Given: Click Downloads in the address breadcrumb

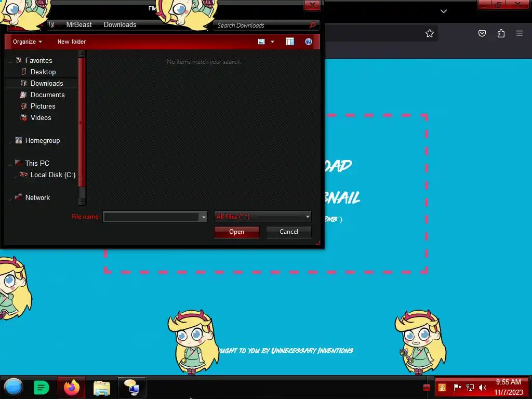Looking at the screenshot, I should click(120, 25).
